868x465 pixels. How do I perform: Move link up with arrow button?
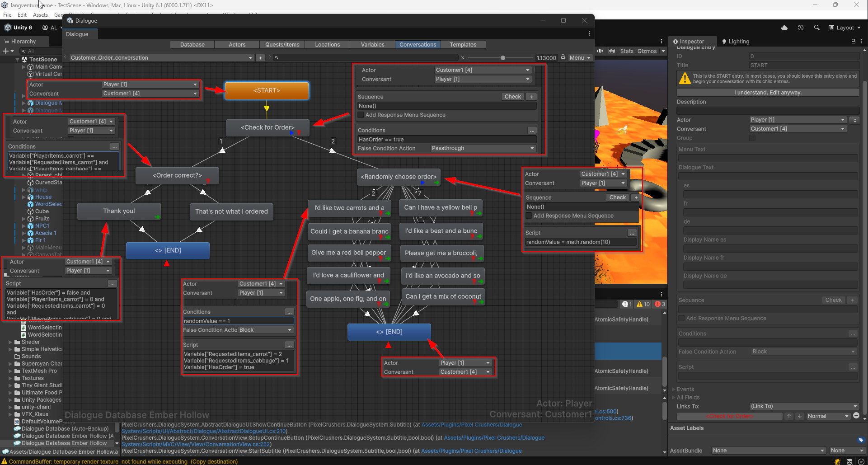[x=789, y=416]
